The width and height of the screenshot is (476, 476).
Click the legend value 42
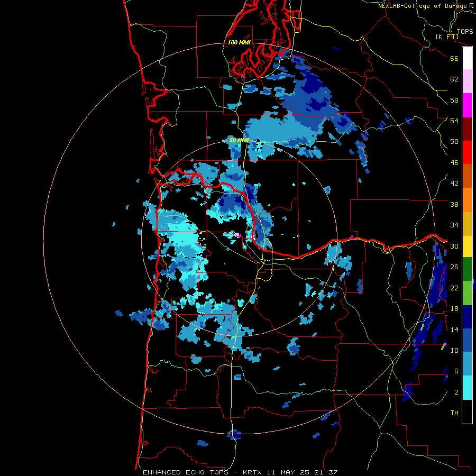(454, 184)
